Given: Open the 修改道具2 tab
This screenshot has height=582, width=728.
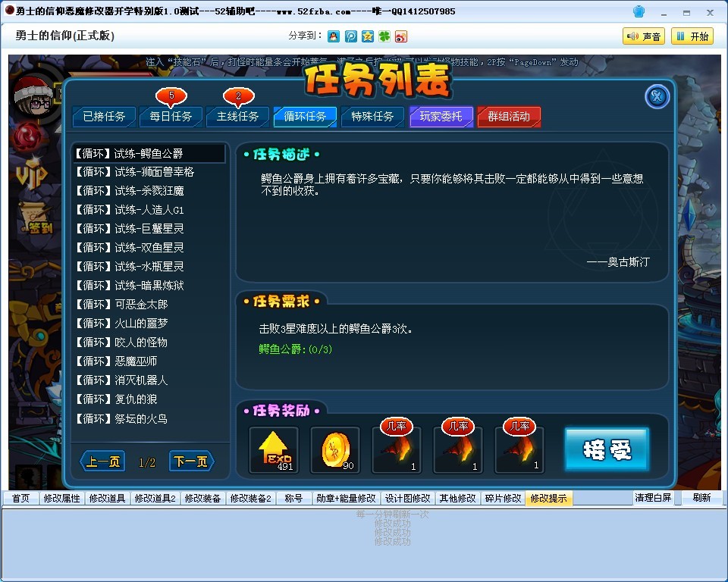Looking at the screenshot, I should [x=155, y=498].
